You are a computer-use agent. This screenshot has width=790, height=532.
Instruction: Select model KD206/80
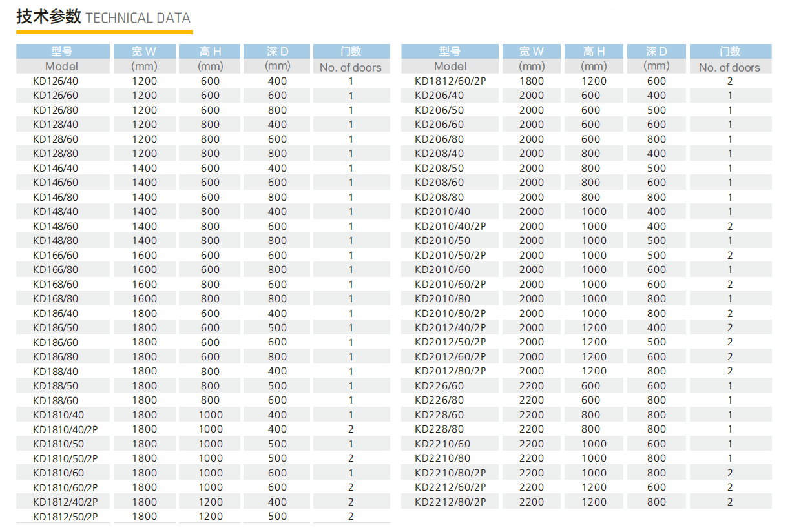pyautogui.click(x=439, y=139)
